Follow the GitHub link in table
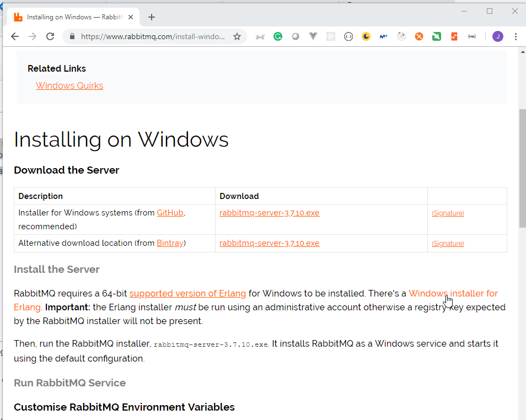This screenshot has height=420, width=526. pos(170,213)
